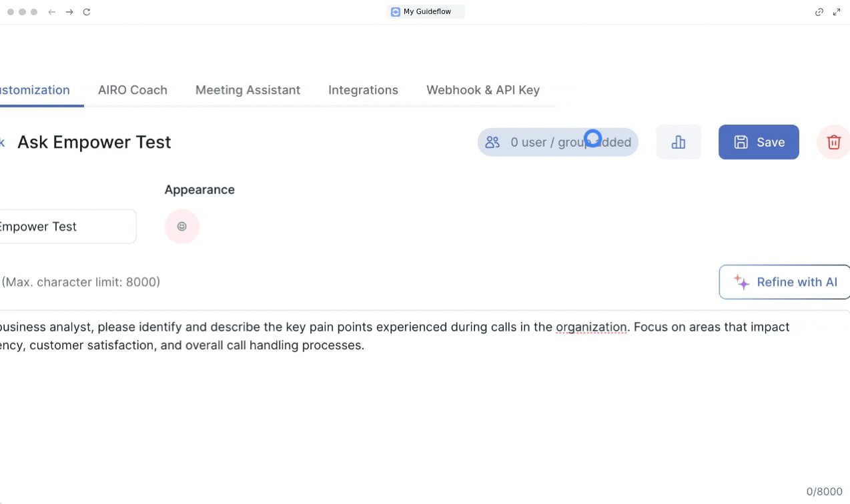Reload the page with refresh icon
The image size is (850, 504).
click(87, 12)
